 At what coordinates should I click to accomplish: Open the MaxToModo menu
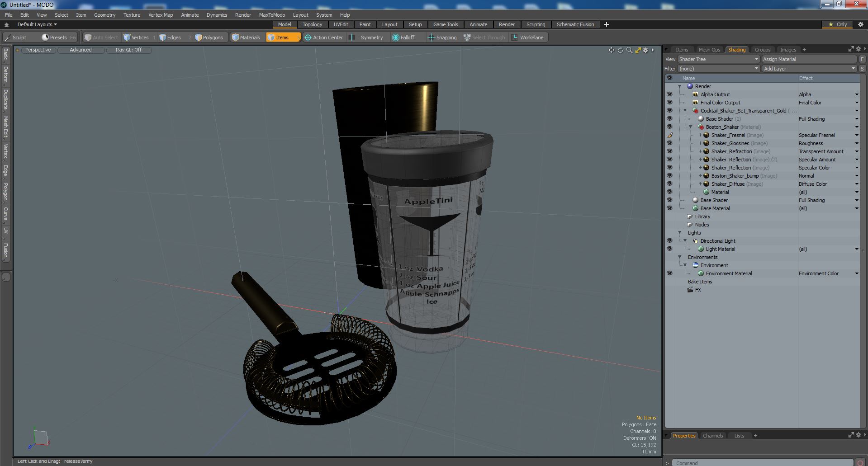tap(272, 15)
